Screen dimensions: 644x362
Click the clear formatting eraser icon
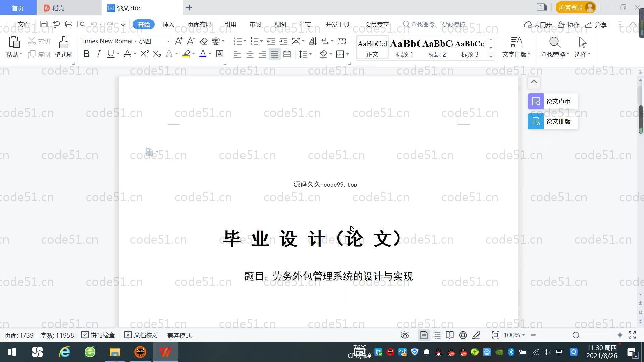pyautogui.click(x=204, y=41)
